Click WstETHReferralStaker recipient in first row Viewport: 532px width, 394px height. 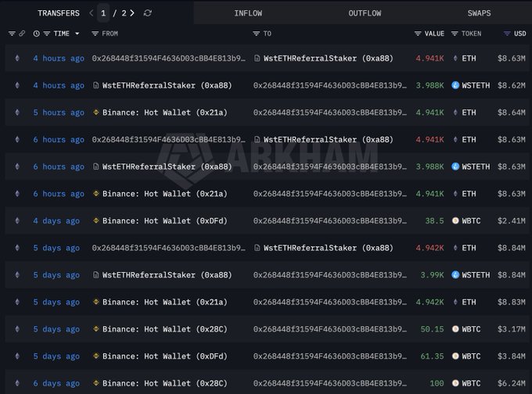pos(328,59)
